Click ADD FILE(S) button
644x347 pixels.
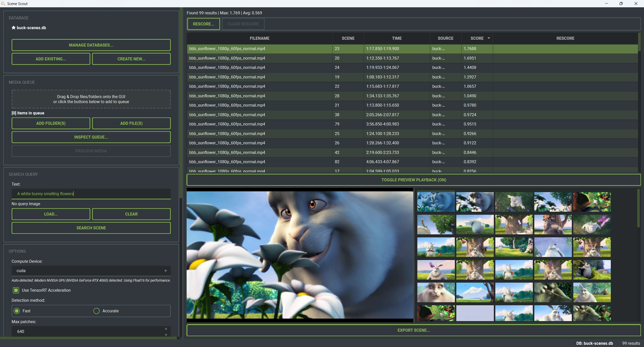(x=131, y=123)
